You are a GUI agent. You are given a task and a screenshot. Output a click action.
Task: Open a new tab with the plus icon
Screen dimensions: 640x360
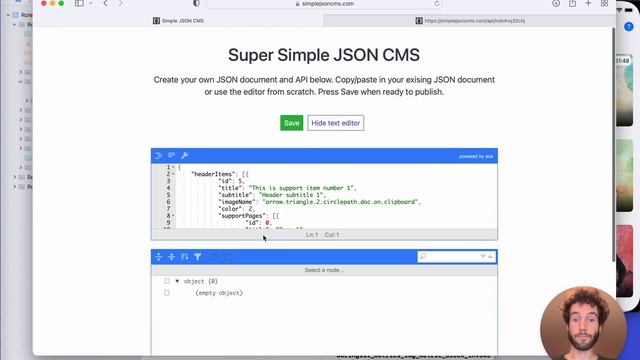tap(588, 3)
